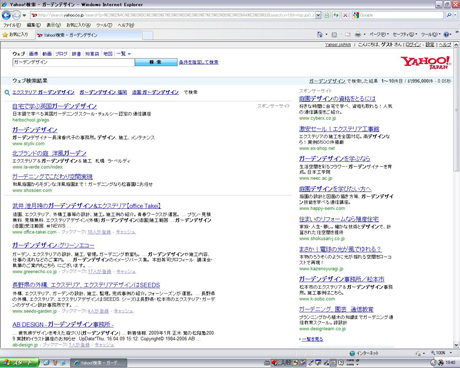Click the blue magnifier icon beside related searches
The height and width of the screenshot is (368, 460).
[x=7, y=92]
